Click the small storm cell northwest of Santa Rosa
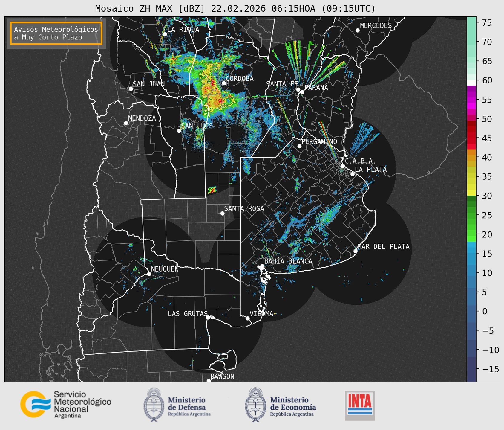This screenshot has width=504, height=430. (x=212, y=190)
